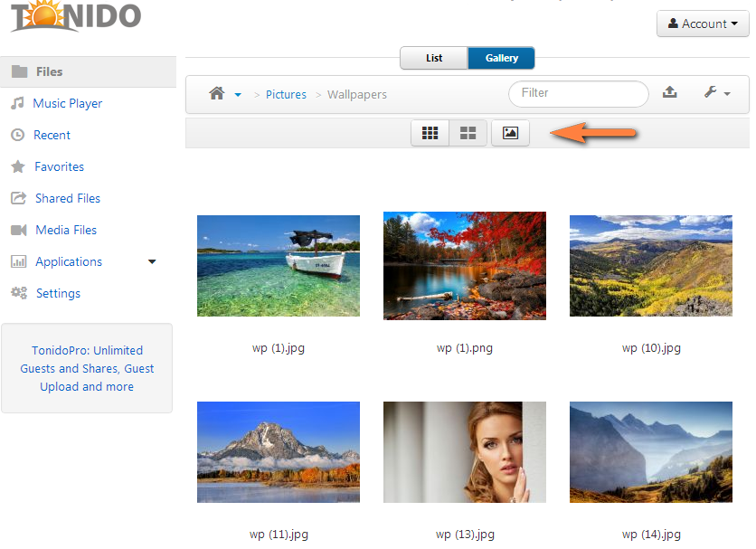Open the wrench tools dropdown

[716, 92]
